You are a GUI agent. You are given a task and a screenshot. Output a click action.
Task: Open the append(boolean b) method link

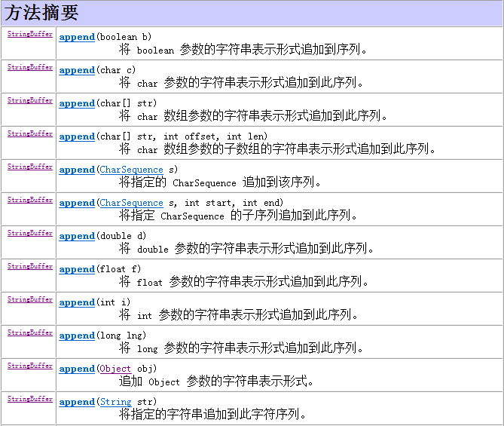coord(77,37)
